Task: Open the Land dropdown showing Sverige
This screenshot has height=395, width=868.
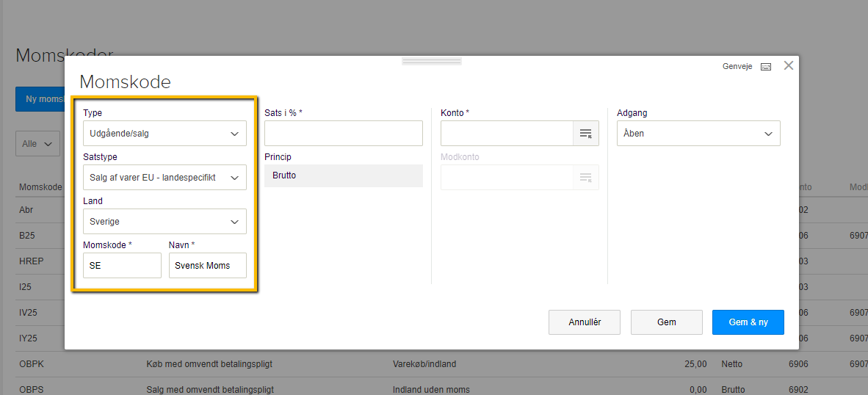Action: 164,222
